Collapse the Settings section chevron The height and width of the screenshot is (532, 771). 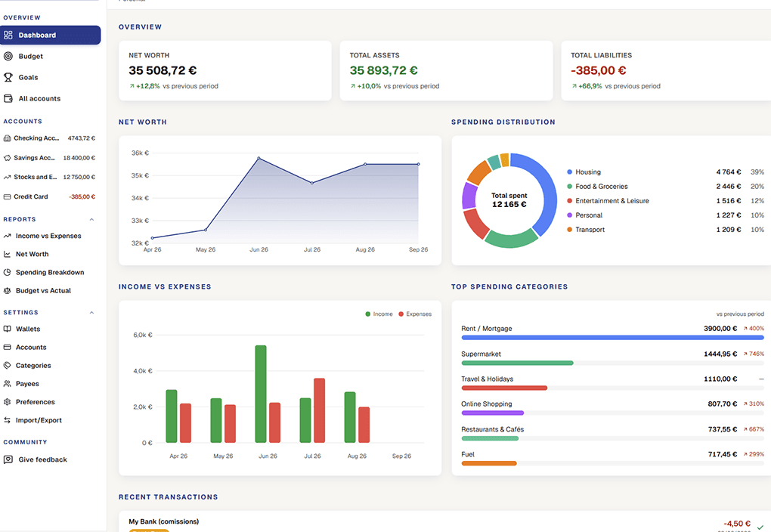(91, 312)
